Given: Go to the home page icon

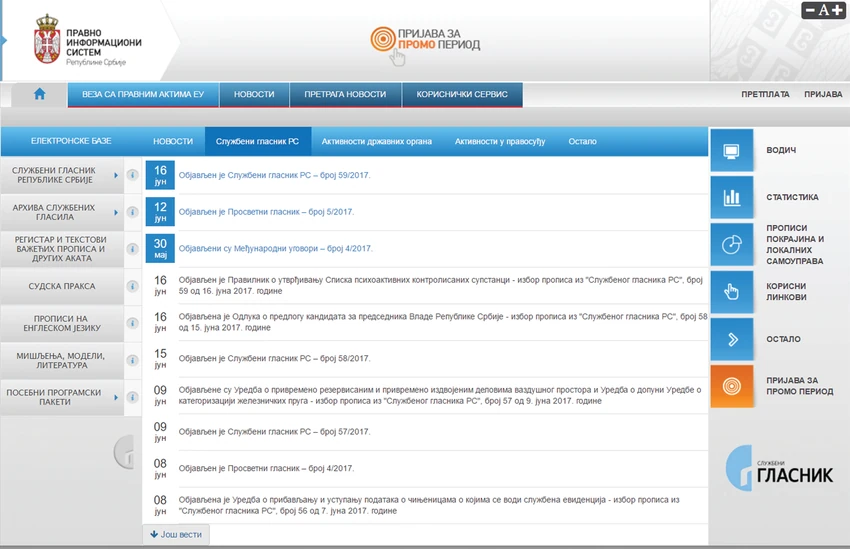Looking at the screenshot, I should [40, 94].
